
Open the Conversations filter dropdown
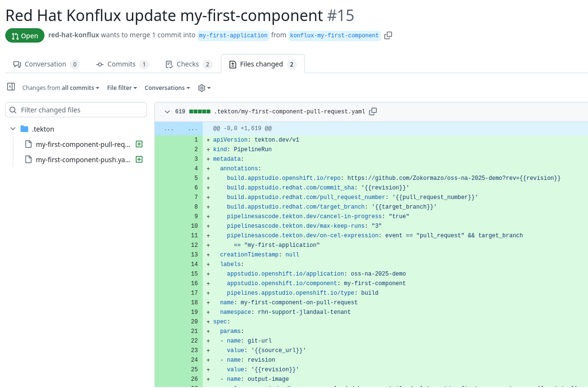[x=167, y=88]
